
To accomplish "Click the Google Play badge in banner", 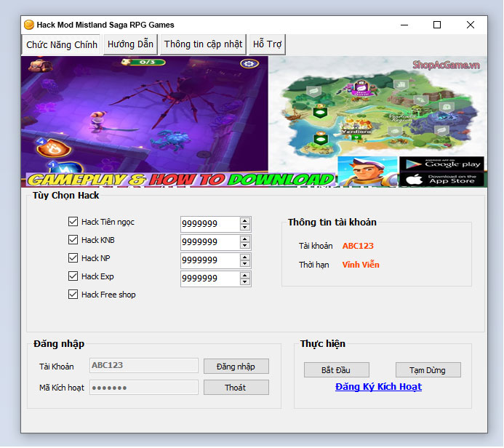I will coord(441,164).
